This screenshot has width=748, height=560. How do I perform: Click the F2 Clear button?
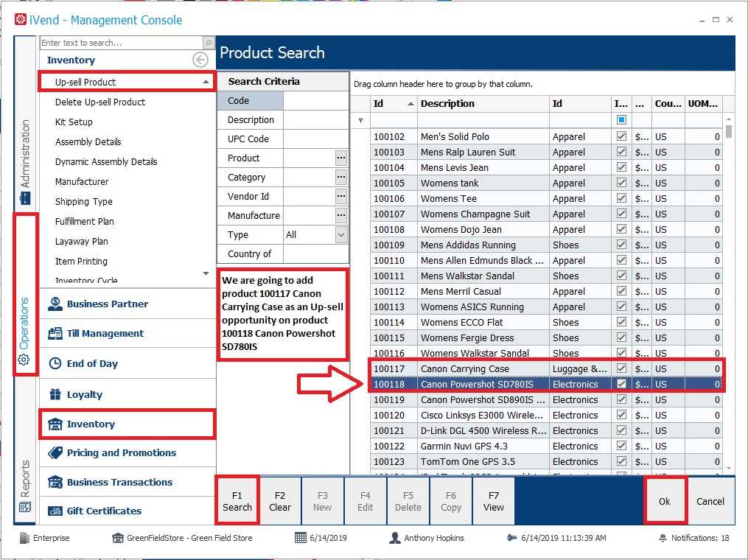point(279,501)
